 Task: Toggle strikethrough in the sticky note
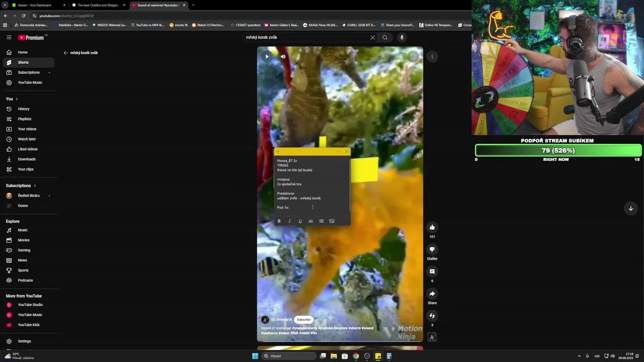310,221
